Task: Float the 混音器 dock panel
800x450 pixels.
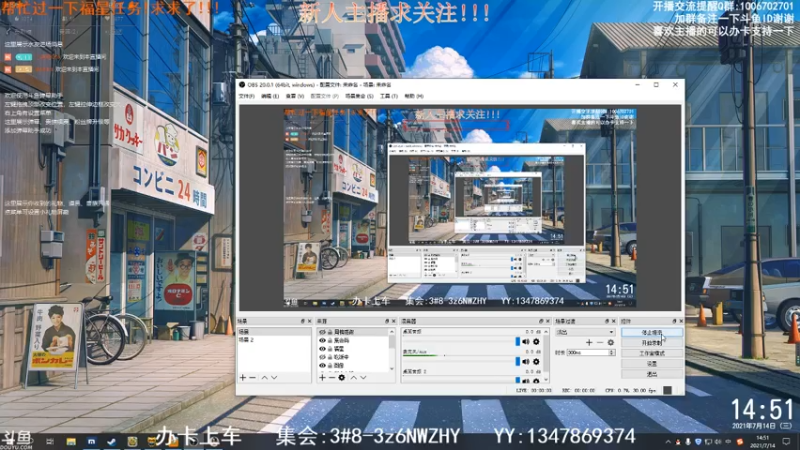Action: (541, 321)
